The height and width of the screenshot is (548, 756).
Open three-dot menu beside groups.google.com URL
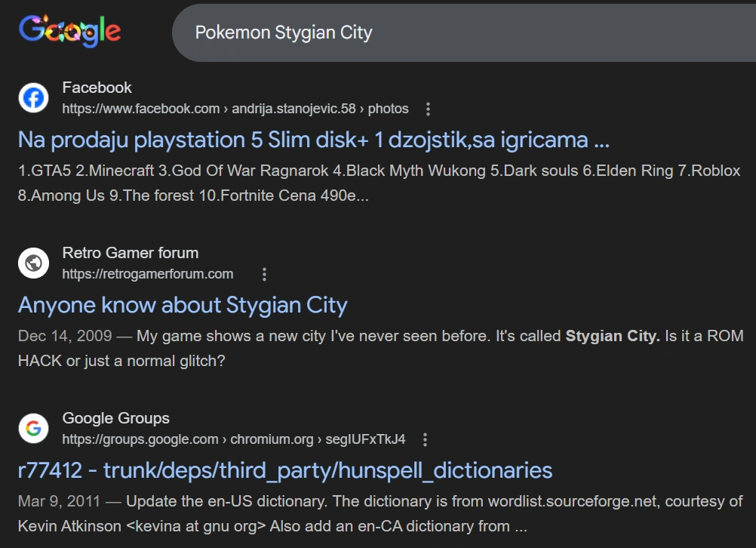click(x=425, y=439)
